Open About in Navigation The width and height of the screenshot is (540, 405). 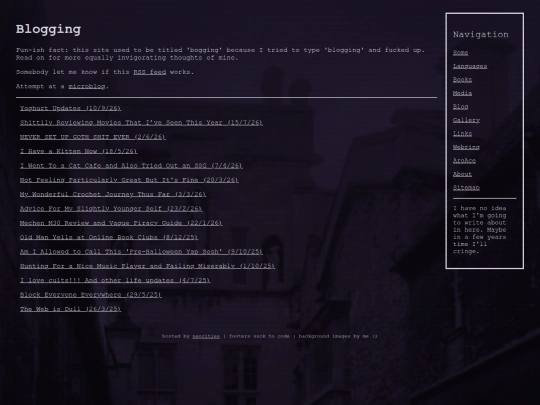pos(463,174)
